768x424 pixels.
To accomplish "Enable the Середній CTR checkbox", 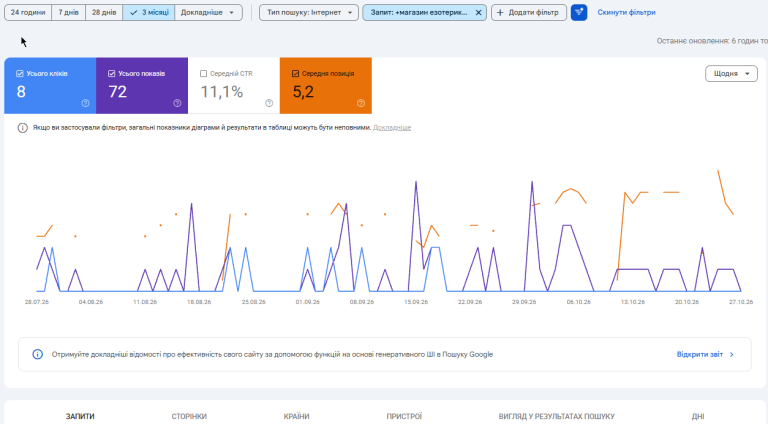I will point(203,73).
